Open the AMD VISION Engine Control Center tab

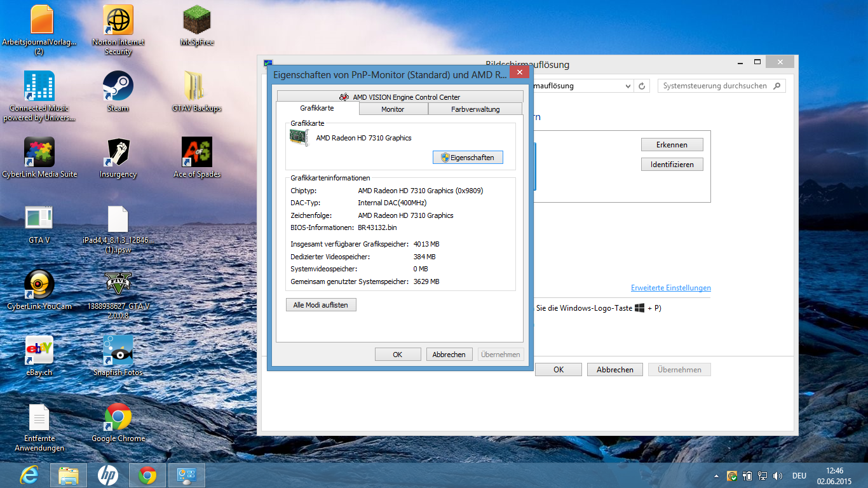[x=400, y=97]
